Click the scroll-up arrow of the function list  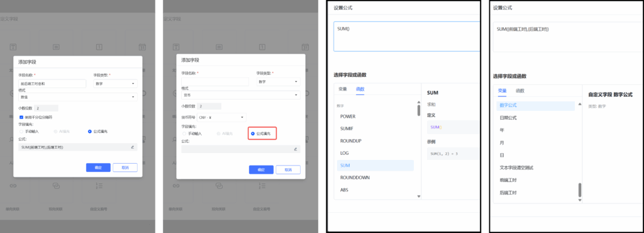(418, 102)
